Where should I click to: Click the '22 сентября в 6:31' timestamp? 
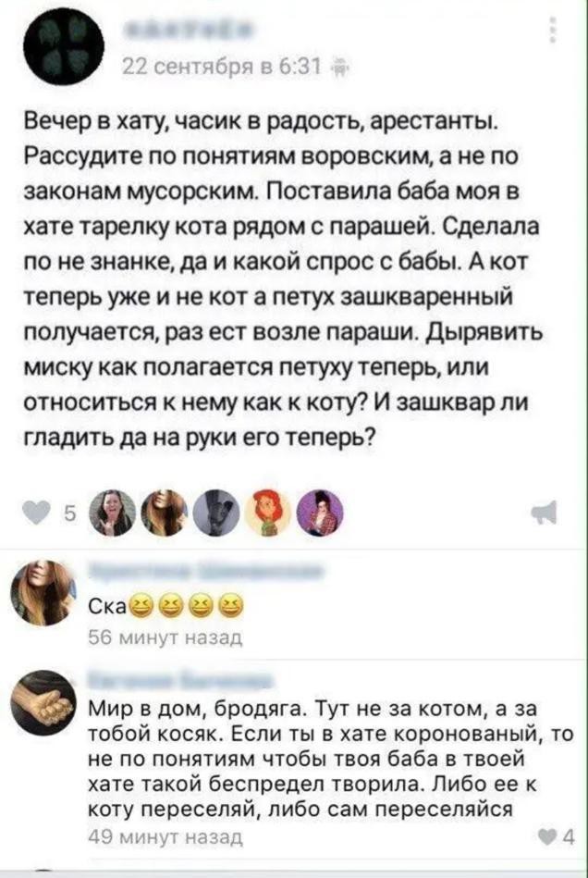(222, 69)
